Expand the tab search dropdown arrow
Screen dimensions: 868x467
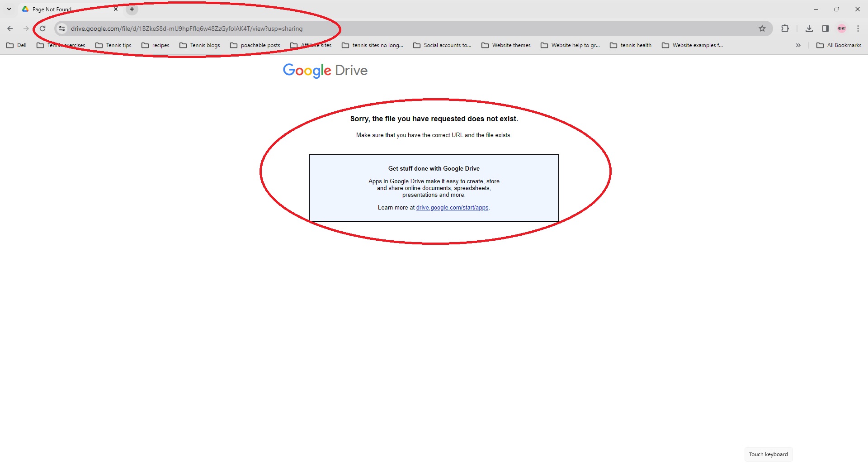click(9, 9)
